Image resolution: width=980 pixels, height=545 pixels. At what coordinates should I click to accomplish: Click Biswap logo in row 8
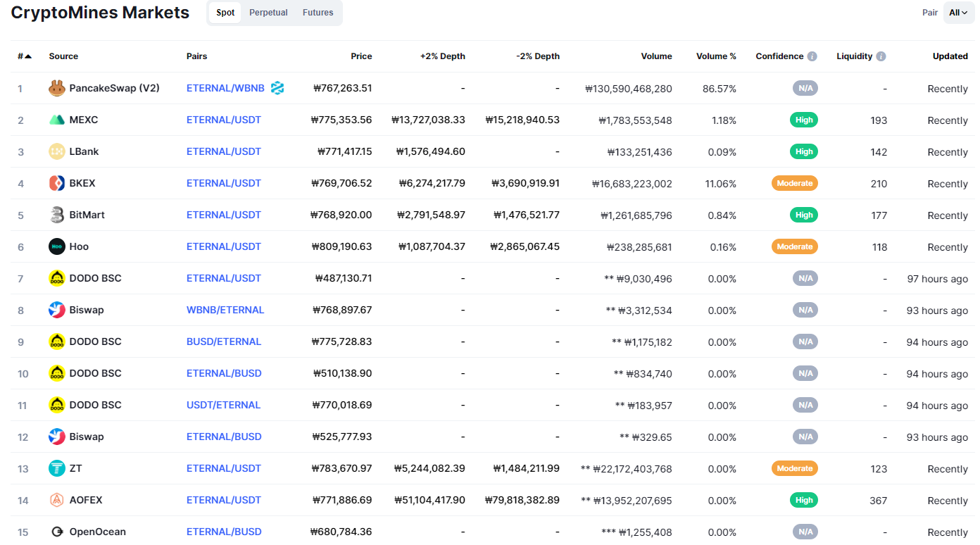pyautogui.click(x=57, y=310)
